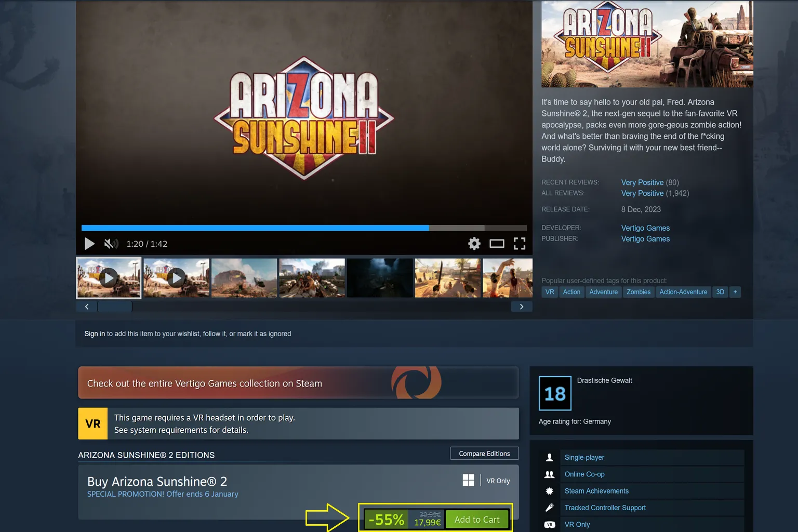The height and width of the screenshot is (532, 798).
Task: Click the VR Only label beside Windows icon
Action: pyautogui.click(x=498, y=481)
